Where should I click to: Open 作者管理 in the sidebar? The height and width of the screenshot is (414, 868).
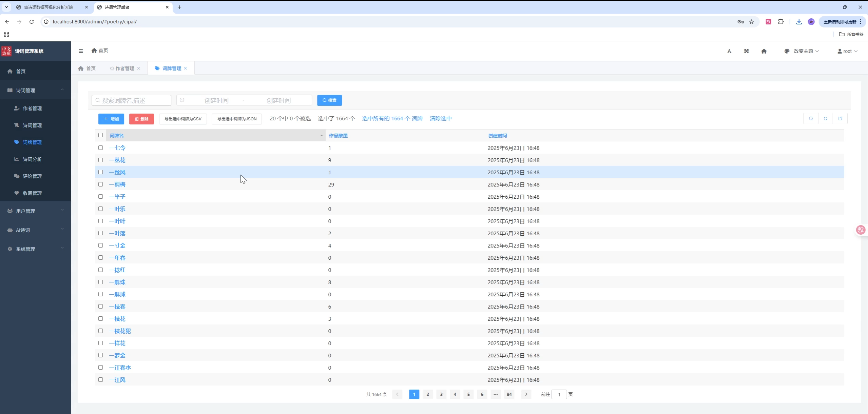35,108
